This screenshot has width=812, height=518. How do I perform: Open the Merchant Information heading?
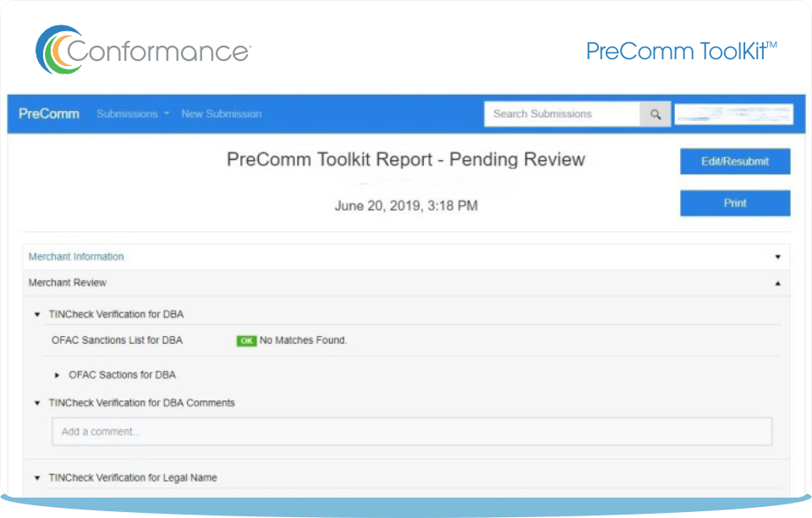(76, 256)
